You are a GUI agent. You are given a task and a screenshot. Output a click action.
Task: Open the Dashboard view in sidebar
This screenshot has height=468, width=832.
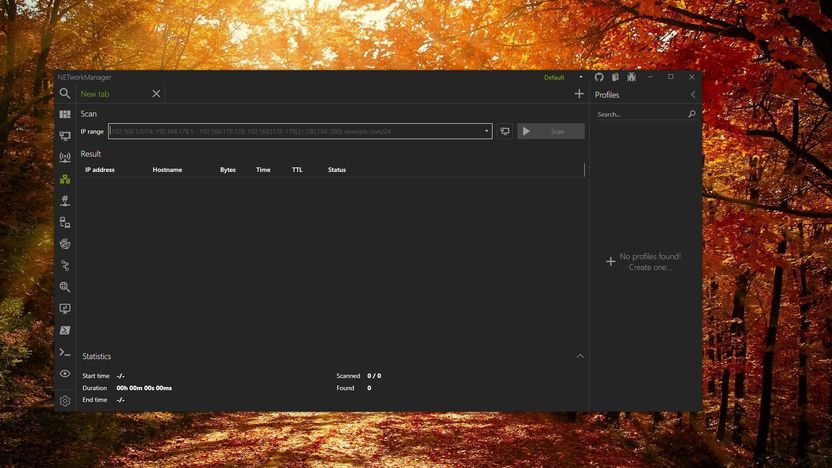65,114
